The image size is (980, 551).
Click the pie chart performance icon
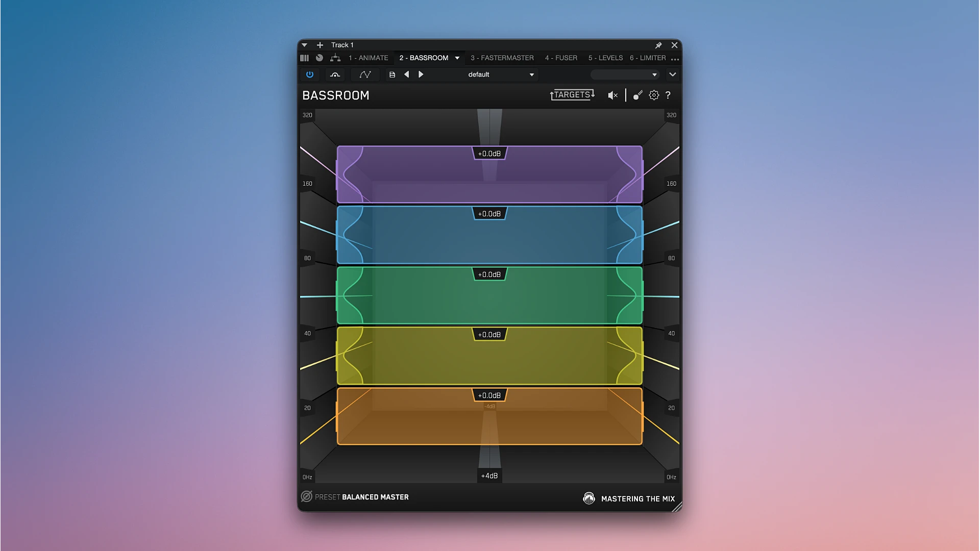[x=320, y=58]
